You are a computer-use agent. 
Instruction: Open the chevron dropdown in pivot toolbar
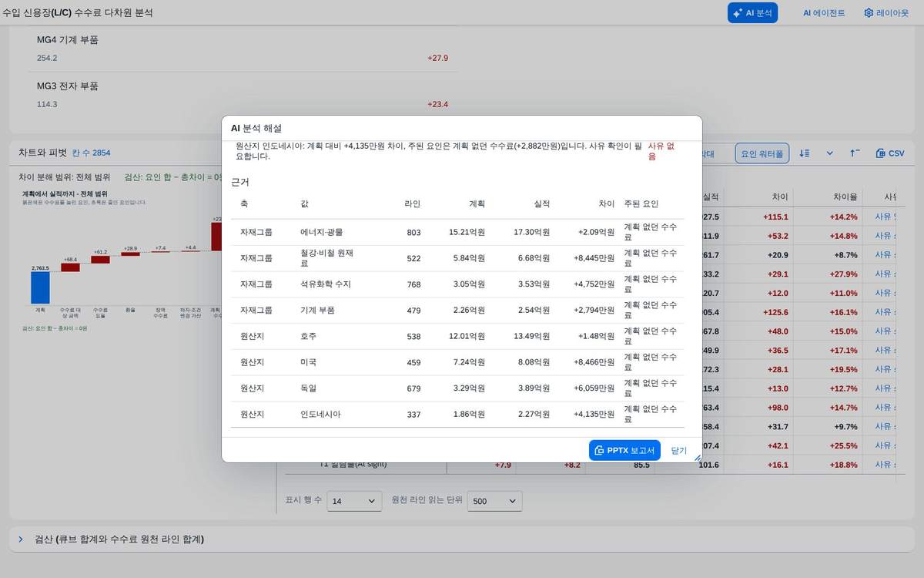(829, 153)
